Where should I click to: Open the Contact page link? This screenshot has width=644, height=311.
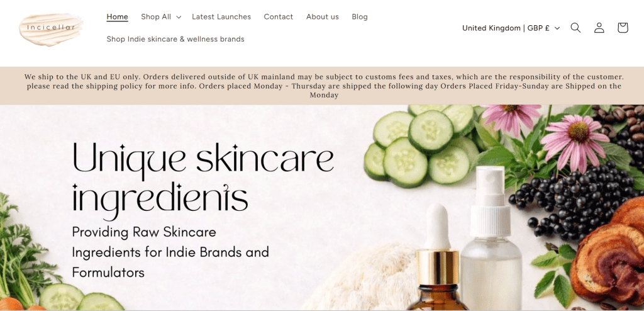[279, 17]
